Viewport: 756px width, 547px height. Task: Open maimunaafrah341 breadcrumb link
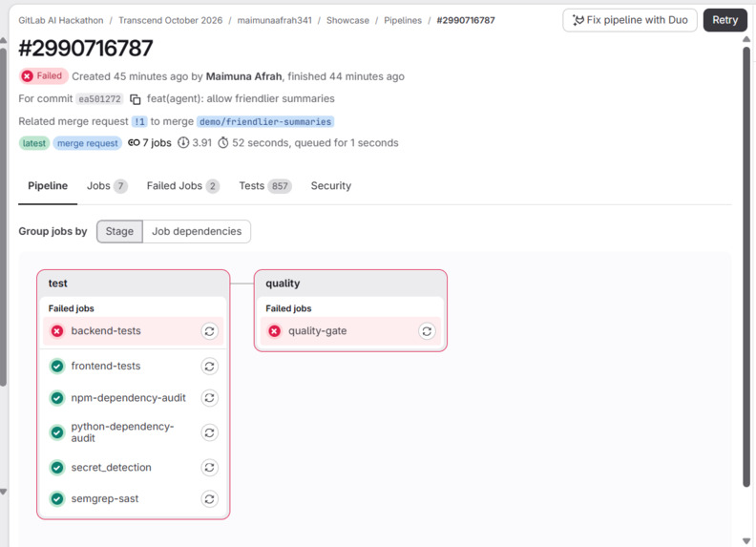274,20
